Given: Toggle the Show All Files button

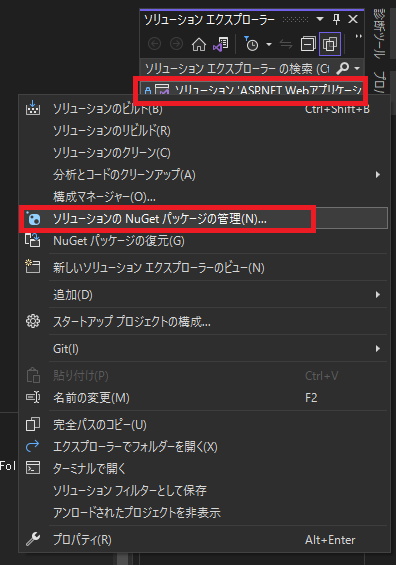Looking at the screenshot, I should point(330,44).
